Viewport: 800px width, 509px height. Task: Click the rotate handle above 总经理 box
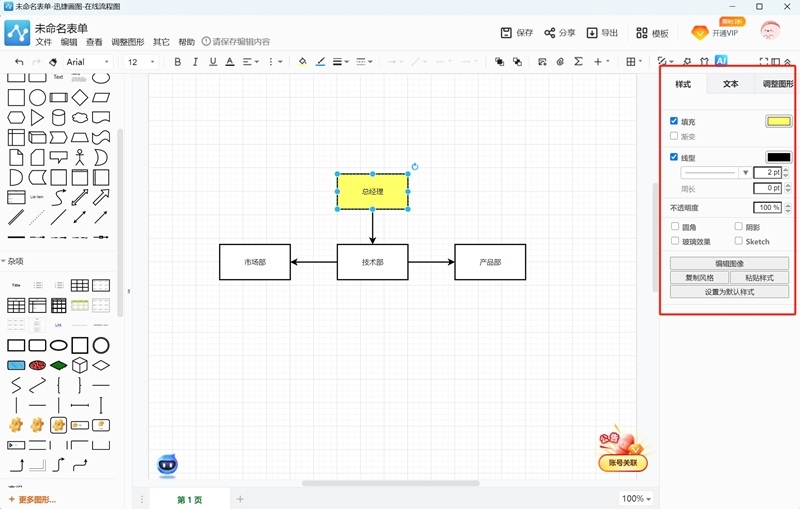click(x=415, y=167)
